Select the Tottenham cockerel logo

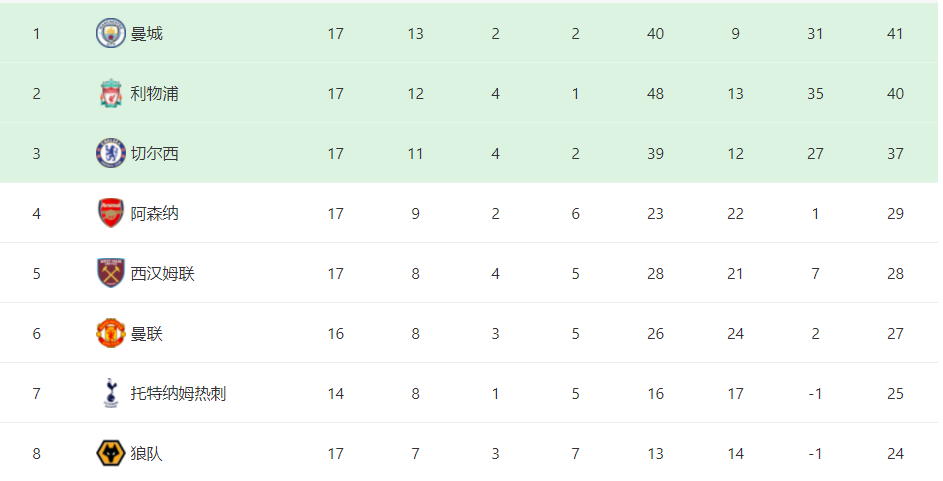[111, 393]
